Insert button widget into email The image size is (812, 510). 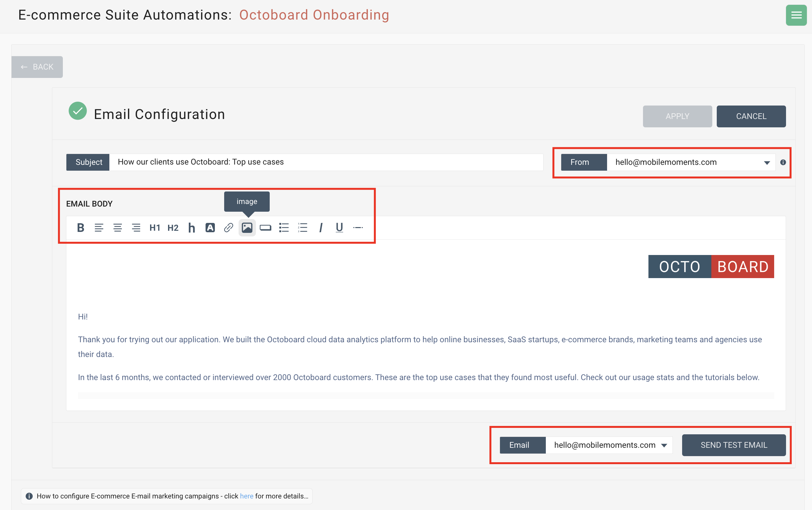click(266, 227)
